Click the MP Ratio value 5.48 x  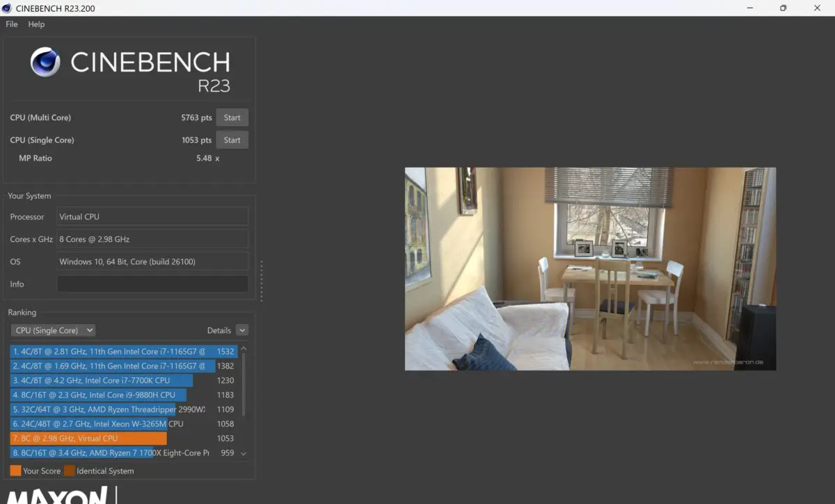coord(208,158)
